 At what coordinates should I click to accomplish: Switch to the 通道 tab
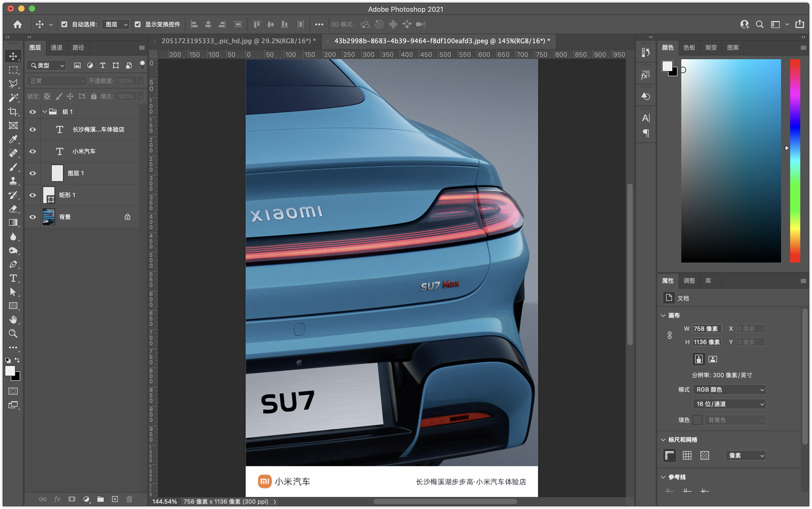tap(56, 47)
